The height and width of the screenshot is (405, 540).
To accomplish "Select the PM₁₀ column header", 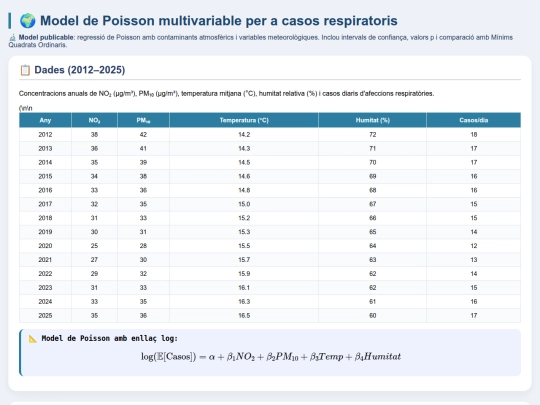I will click(143, 120).
